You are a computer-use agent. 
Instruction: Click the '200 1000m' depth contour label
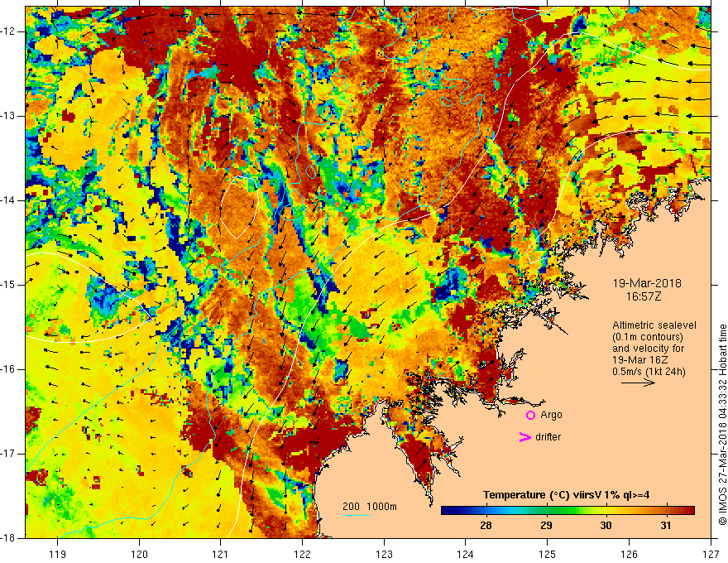(370, 507)
